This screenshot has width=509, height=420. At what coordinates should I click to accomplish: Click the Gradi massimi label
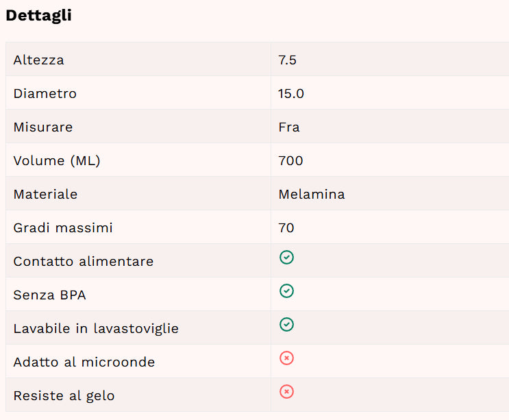63,228
